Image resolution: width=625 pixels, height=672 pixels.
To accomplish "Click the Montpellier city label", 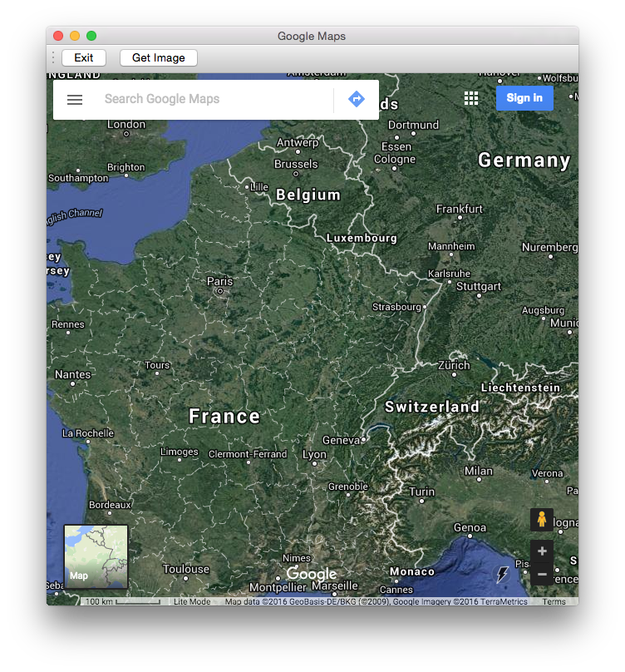I will (278, 587).
